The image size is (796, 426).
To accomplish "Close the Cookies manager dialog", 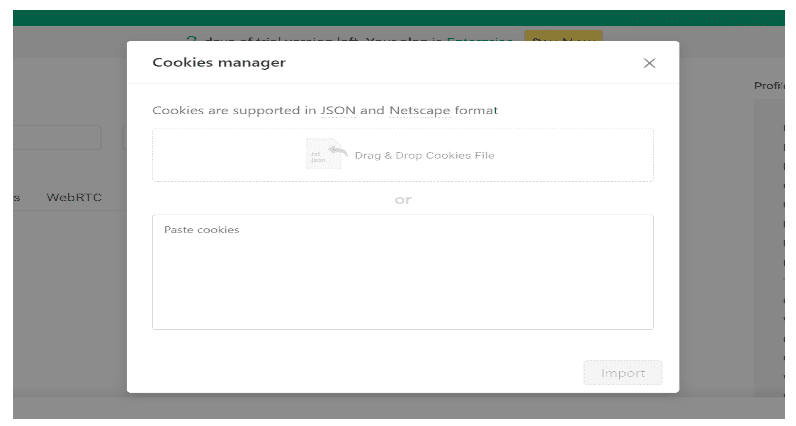I will point(649,63).
